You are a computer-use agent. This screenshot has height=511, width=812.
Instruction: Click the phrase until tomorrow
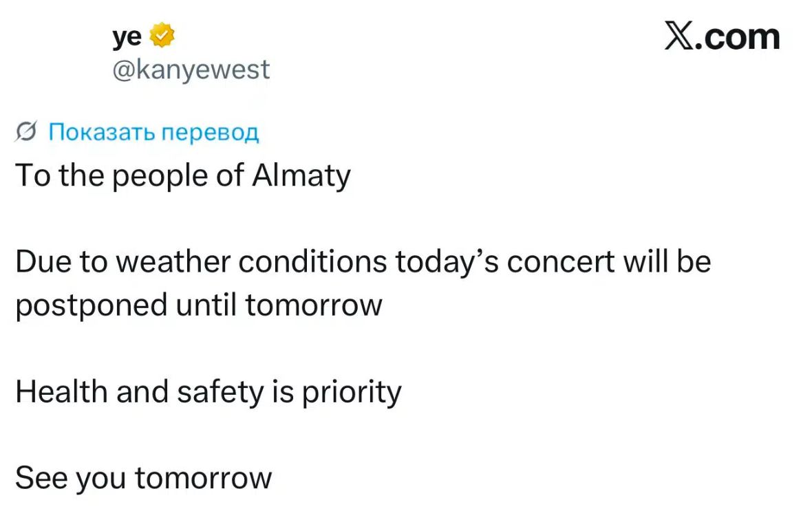coord(279,305)
